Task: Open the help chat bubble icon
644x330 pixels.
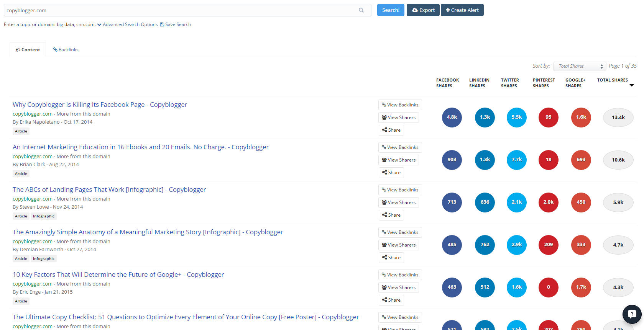Action: click(632, 314)
